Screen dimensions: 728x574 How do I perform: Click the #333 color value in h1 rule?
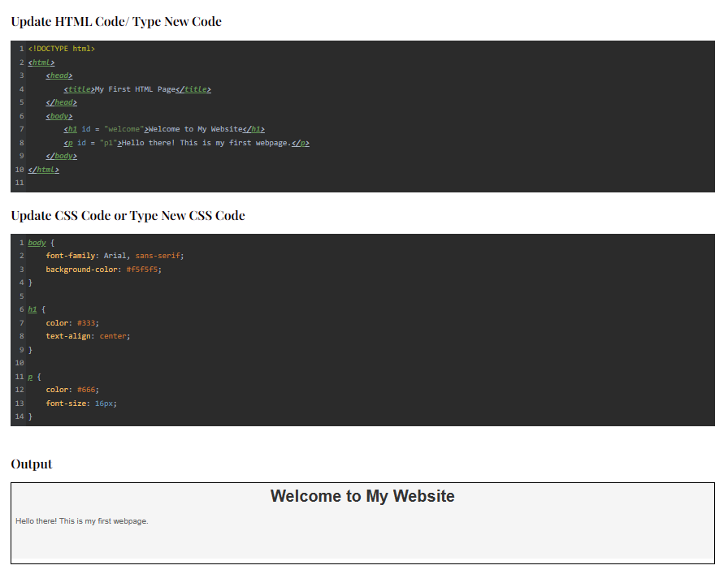pos(86,323)
